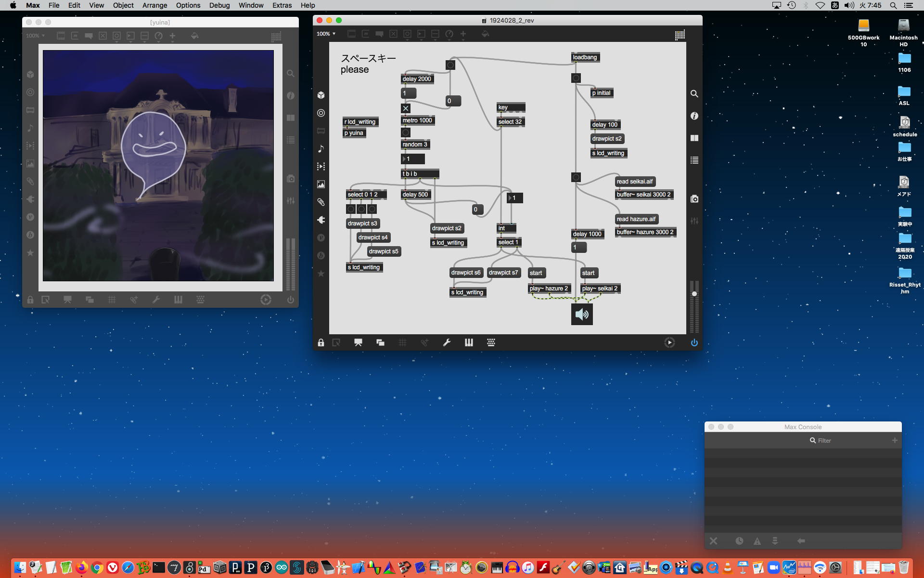The height and width of the screenshot is (578, 924).
Task: Open the Inspector info icon
Action: [x=694, y=116]
